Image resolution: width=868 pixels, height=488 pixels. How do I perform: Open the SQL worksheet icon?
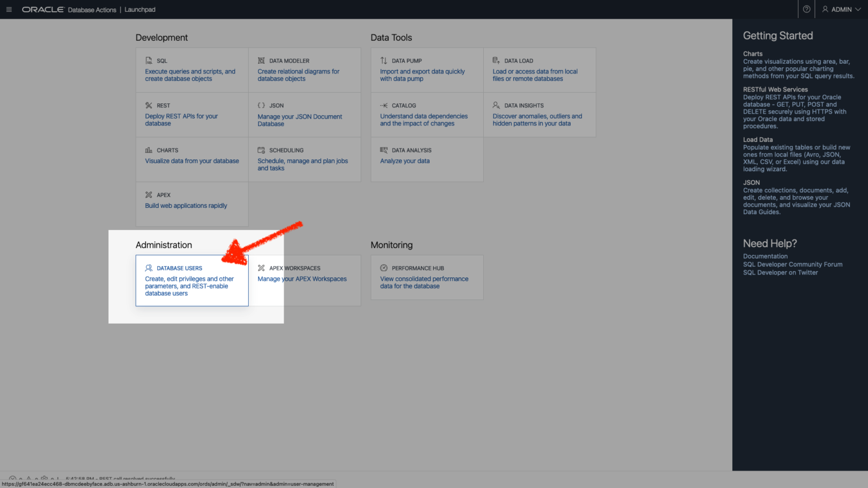[149, 60]
